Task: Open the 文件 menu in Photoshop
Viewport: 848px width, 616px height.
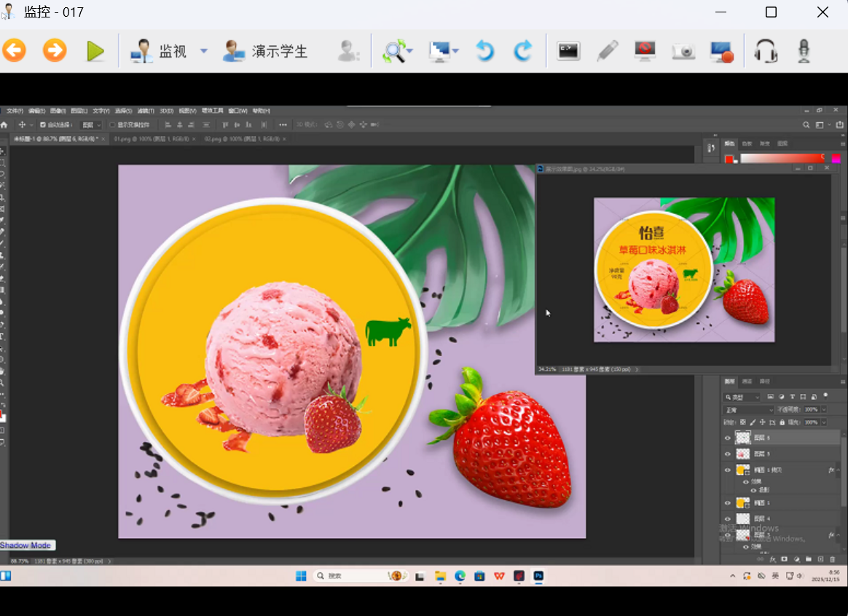Action: pyautogui.click(x=15, y=111)
